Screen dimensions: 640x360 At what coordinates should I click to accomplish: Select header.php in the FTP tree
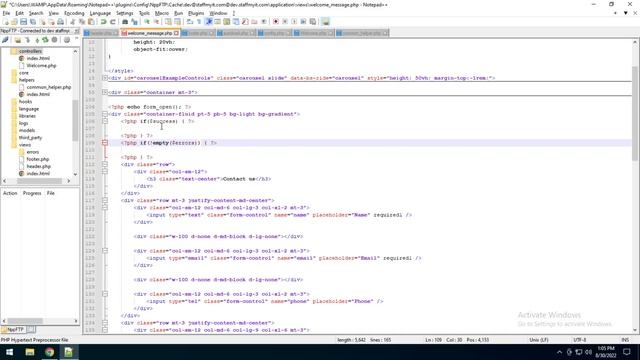[x=39, y=166]
